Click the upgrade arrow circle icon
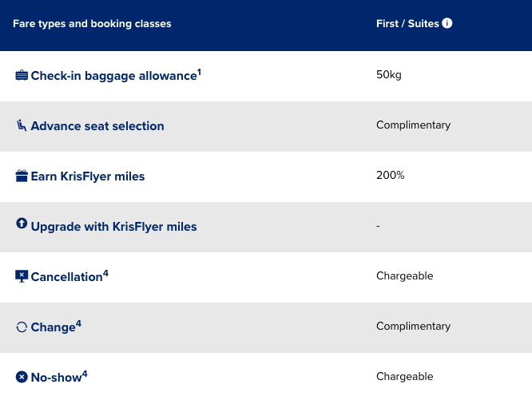 [22, 224]
